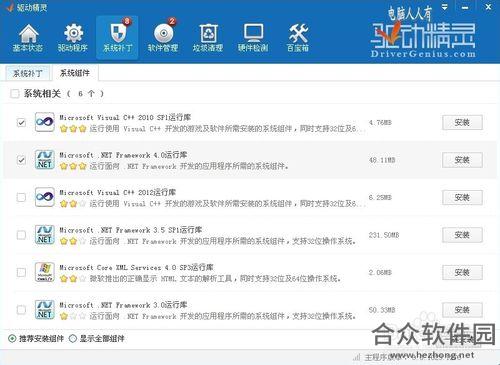Click the 48.11MB size value
Image resolution: width=500 pixels, height=365 pixels.
[382, 160]
